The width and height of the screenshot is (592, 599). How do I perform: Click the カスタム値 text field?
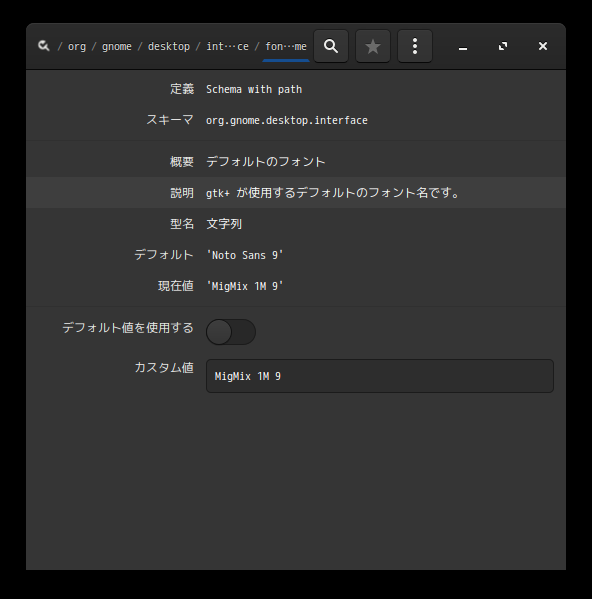[x=380, y=376]
